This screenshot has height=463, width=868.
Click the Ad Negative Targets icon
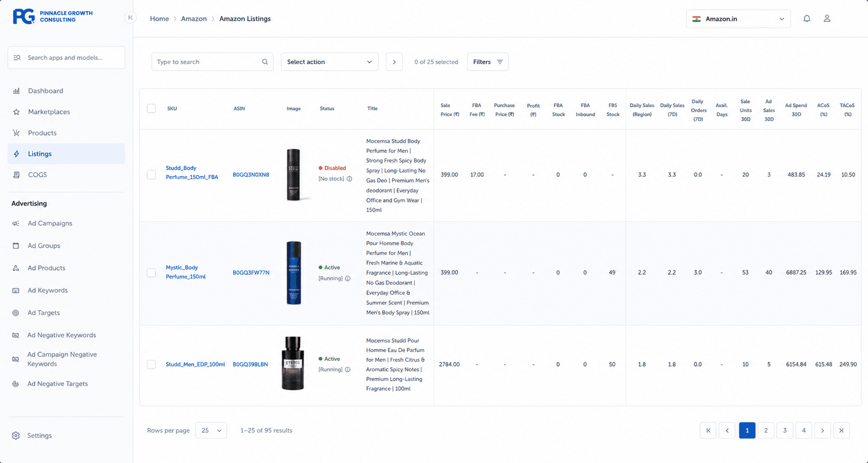[16, 384]
